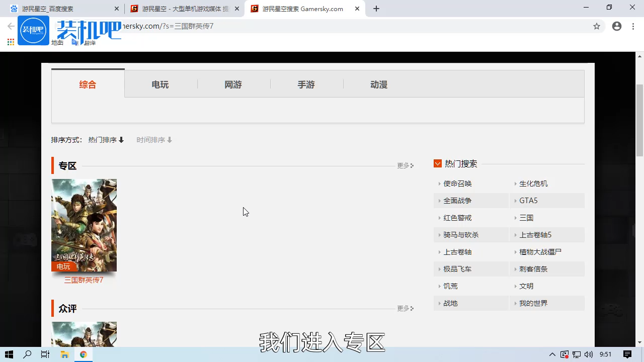
Task: Open Chrome's three-dot menu
Action: coord(633,26)
